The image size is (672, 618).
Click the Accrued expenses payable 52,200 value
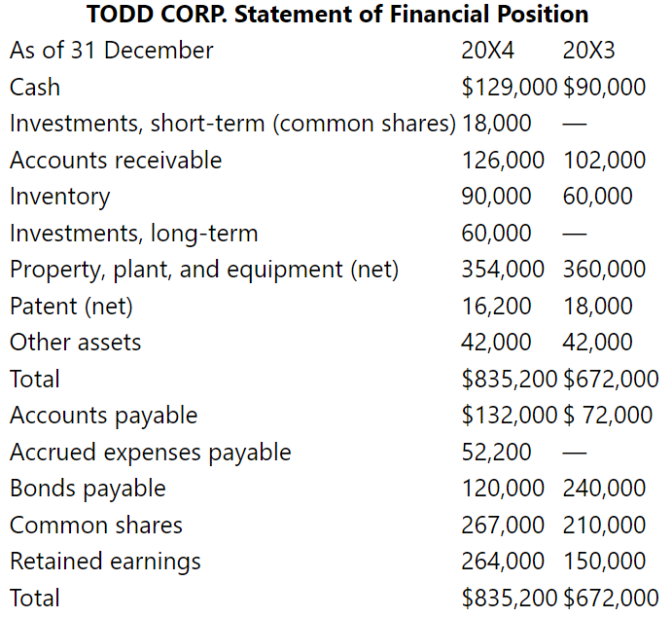(497, 452)
